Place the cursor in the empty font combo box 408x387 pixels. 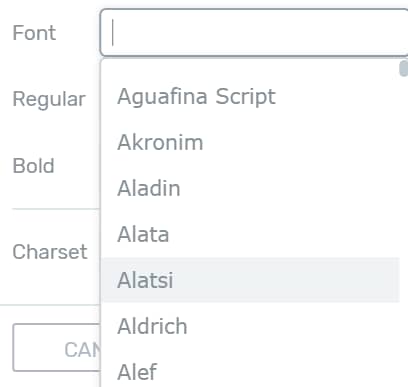(254, 33)
